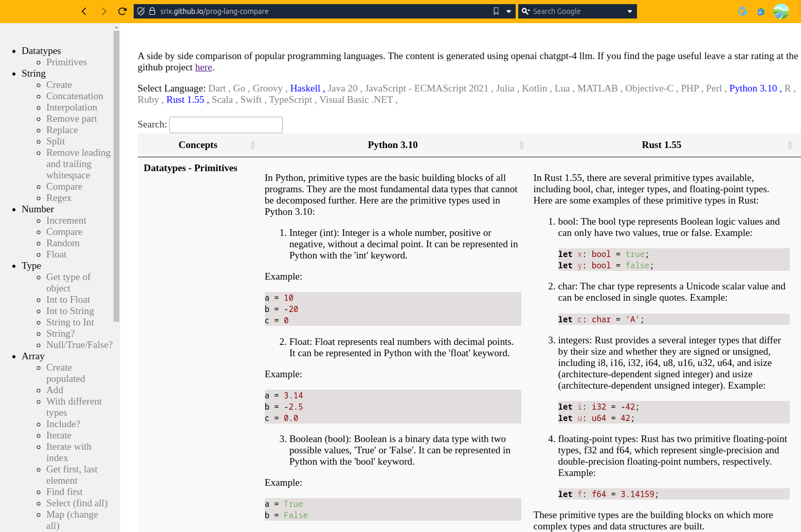Image resolution: width=801 pixels, height=532 pixels.
Task: Open String Concatenation sidebar link
Action: [x=75, y=96]
